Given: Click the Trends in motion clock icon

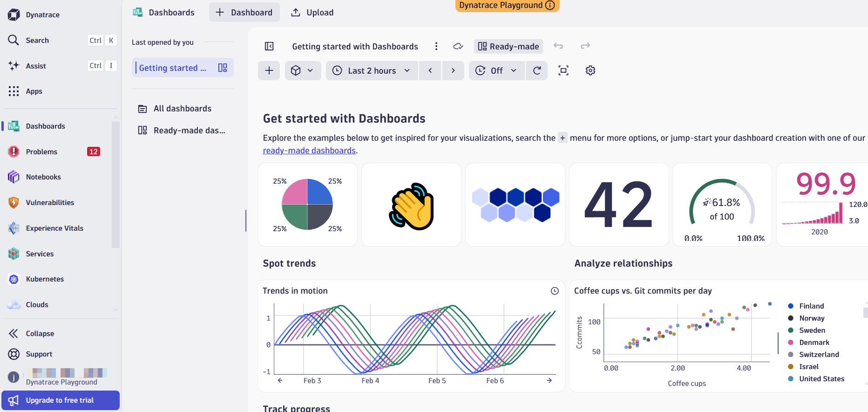Looking at the screenshot, I should [x=555, y=291].
